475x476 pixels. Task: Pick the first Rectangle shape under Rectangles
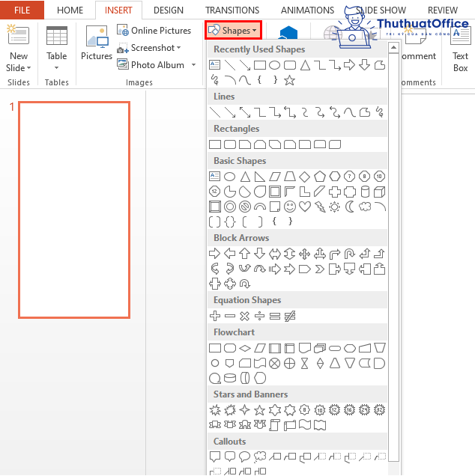coord(215,144)
